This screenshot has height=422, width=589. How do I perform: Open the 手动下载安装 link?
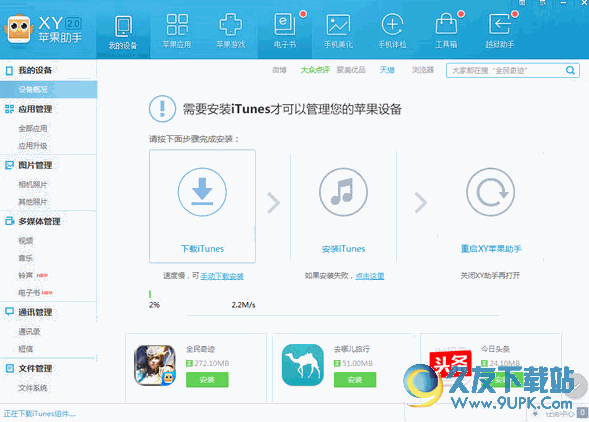coord(222,276)
